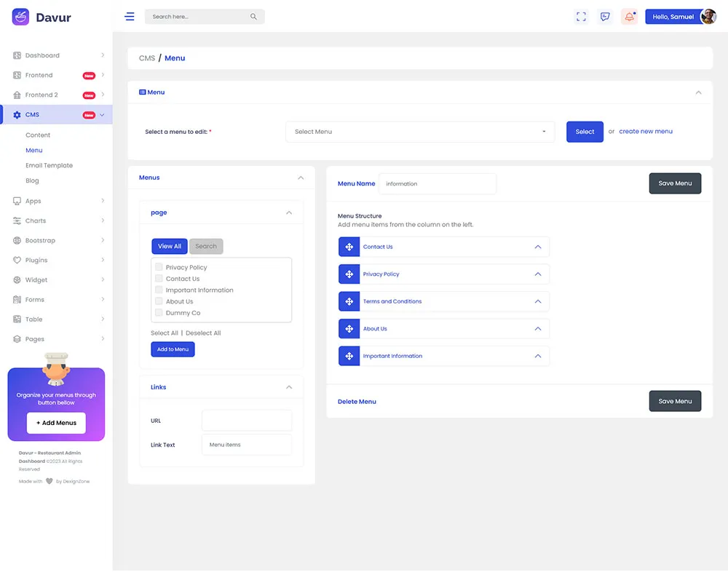Check the Dummy Co page checkbox

click(x=159, y=312)
